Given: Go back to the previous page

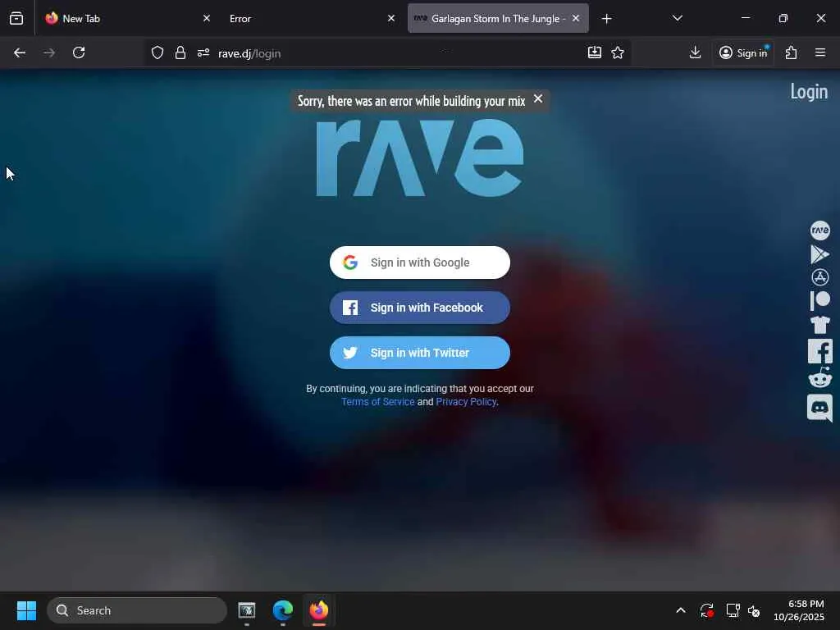Looking at the screenshot, I should click(x=20, y=52).
